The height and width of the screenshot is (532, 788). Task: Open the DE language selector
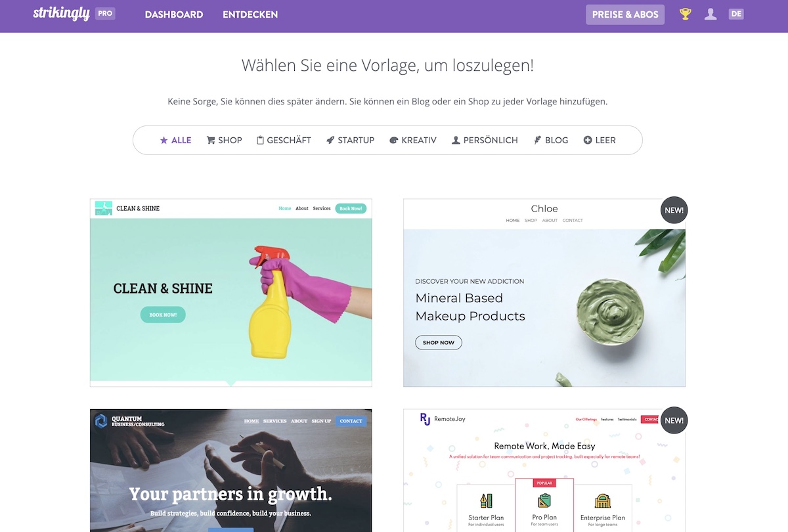pyautogui.click(x=736, y=14)
